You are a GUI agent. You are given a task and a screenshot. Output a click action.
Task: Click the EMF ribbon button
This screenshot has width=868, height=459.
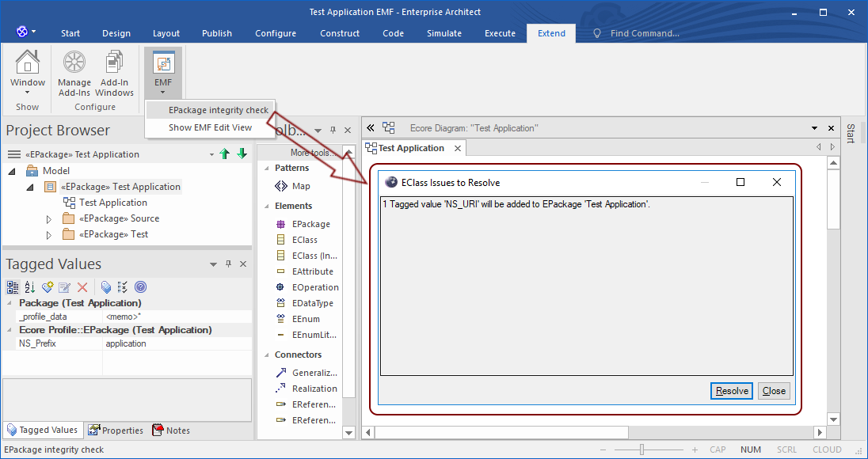163,74
